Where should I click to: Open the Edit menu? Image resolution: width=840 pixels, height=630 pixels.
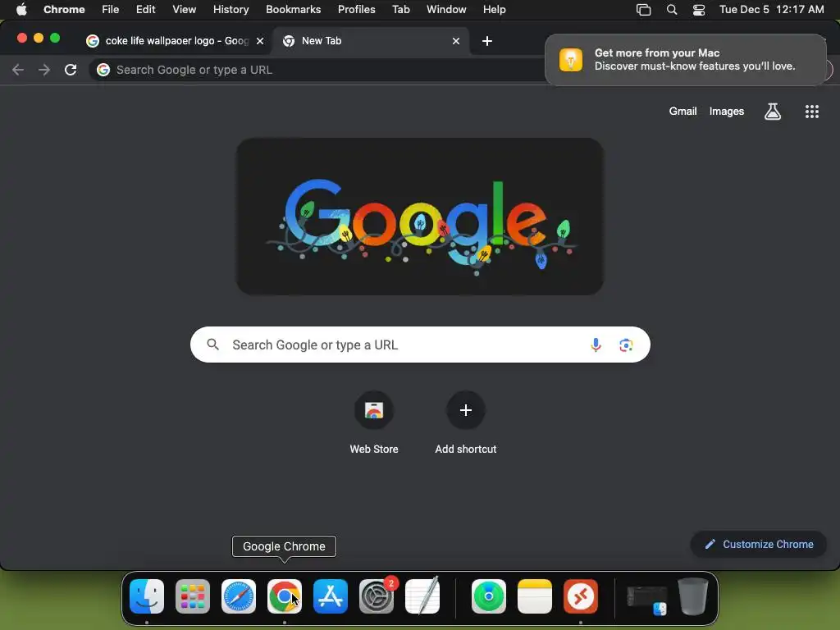pyautogui.click(x=145, y=9)
